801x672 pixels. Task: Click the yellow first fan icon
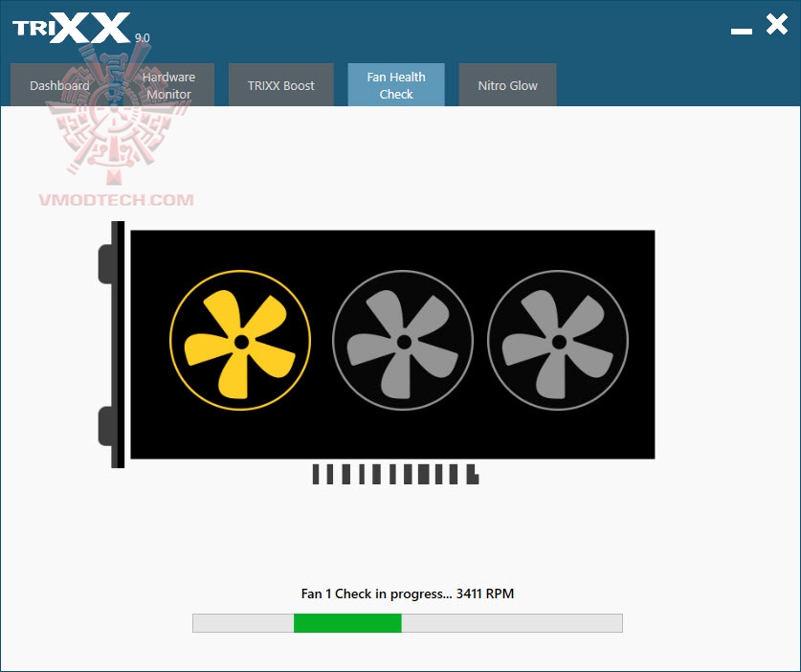click(x=240, y=341)
